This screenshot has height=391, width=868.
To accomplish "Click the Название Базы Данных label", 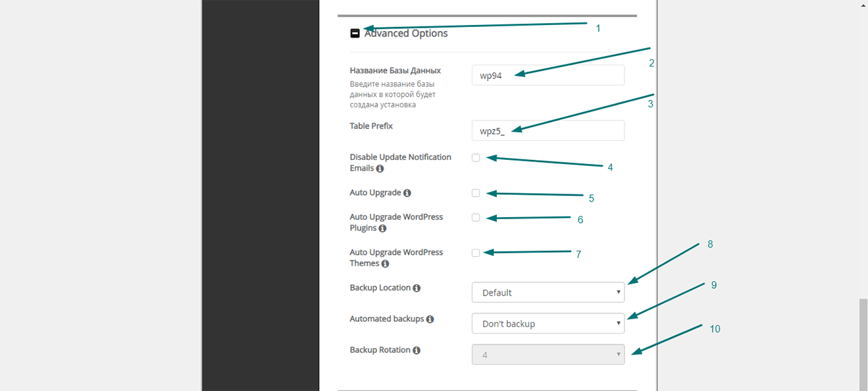I will tap(396, 70).
